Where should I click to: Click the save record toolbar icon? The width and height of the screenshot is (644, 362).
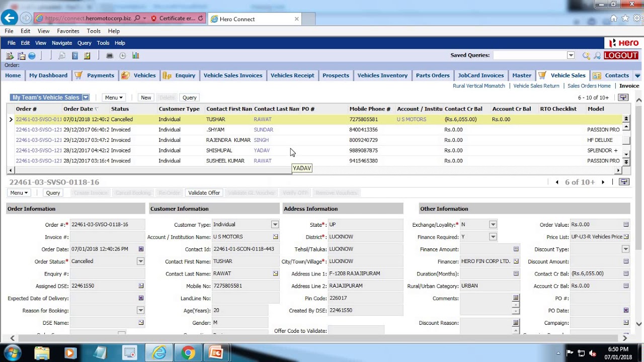point(21,56)
